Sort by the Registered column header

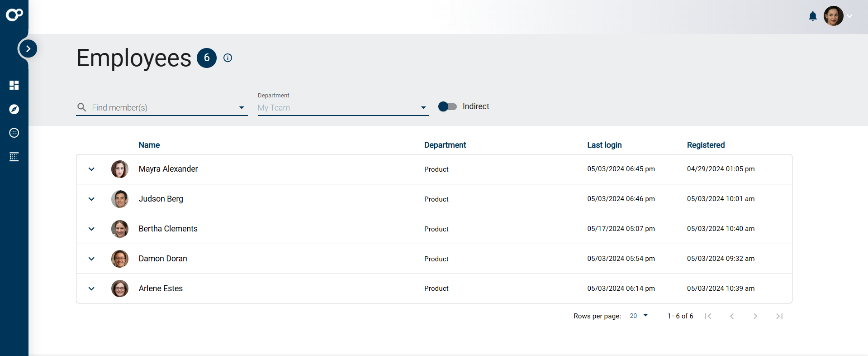coord(705,145)
